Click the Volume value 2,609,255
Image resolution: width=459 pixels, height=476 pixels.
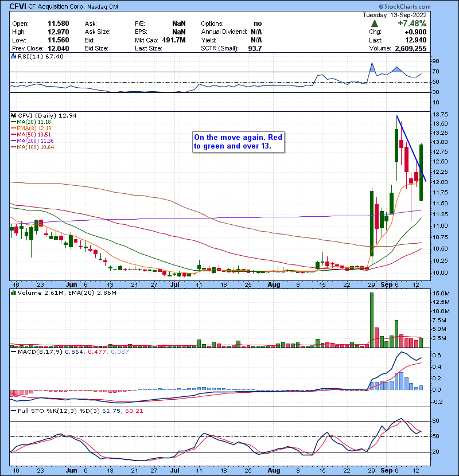411,48
